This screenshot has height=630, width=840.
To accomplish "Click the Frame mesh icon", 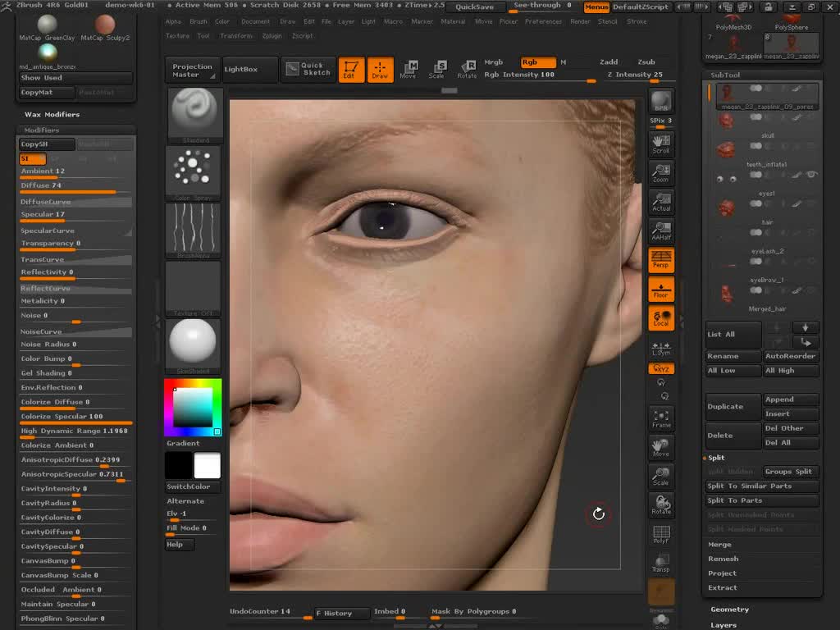I will pyautogui.click(x=661, y=419).
